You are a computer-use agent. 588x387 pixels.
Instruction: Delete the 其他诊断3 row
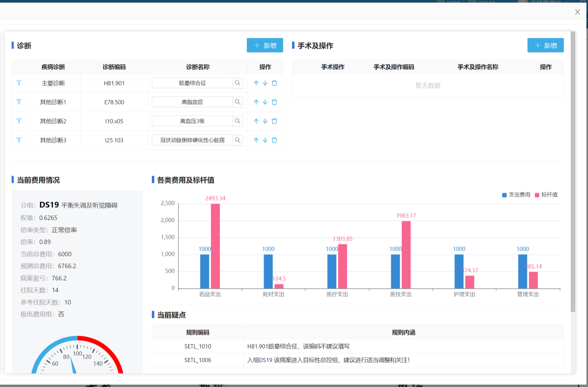[274, 140]
